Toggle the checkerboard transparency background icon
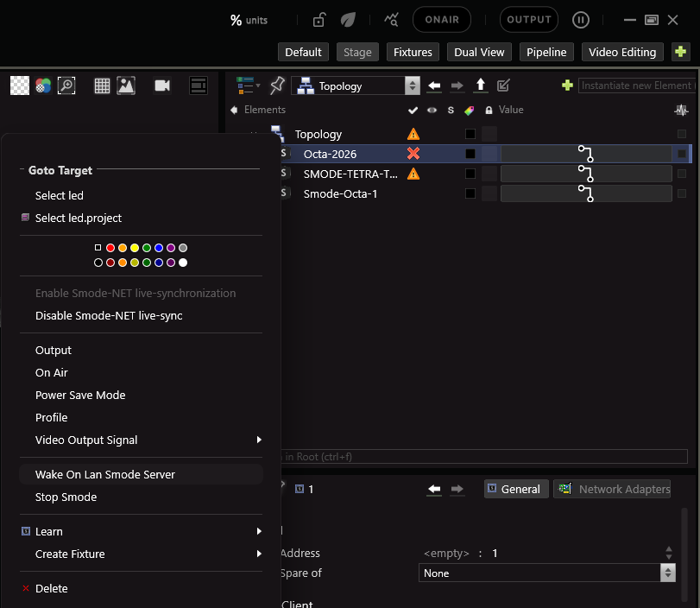Viewport: 700px width, 608px height. tap(19, 85)
